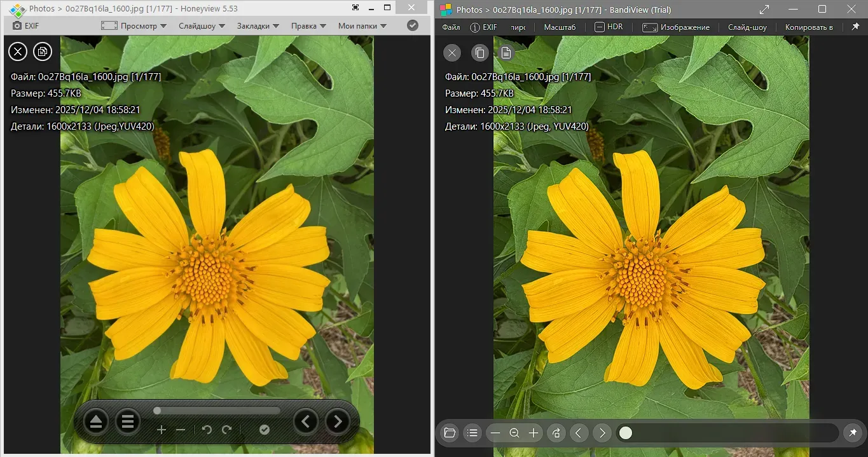Open the folder browse icon in BandiView toolbar
The image size is (868, 457).
(449, 433)
